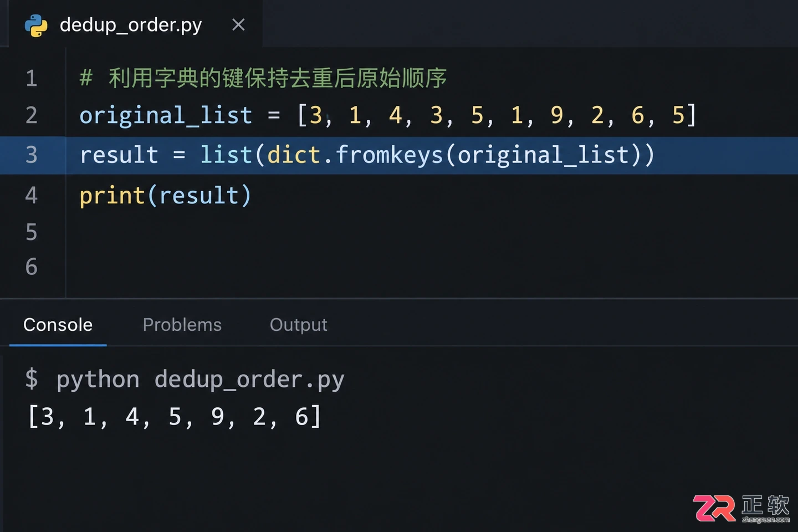Click the Python file icon on the tab

36,25
